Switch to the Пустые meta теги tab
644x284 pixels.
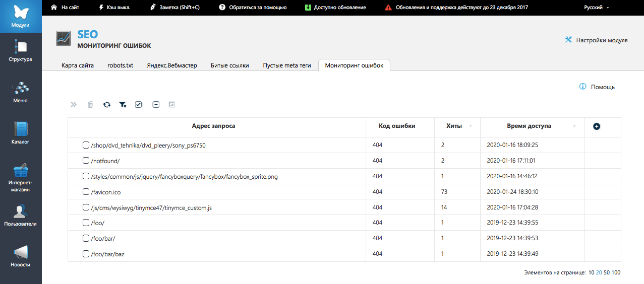point(287,65)
